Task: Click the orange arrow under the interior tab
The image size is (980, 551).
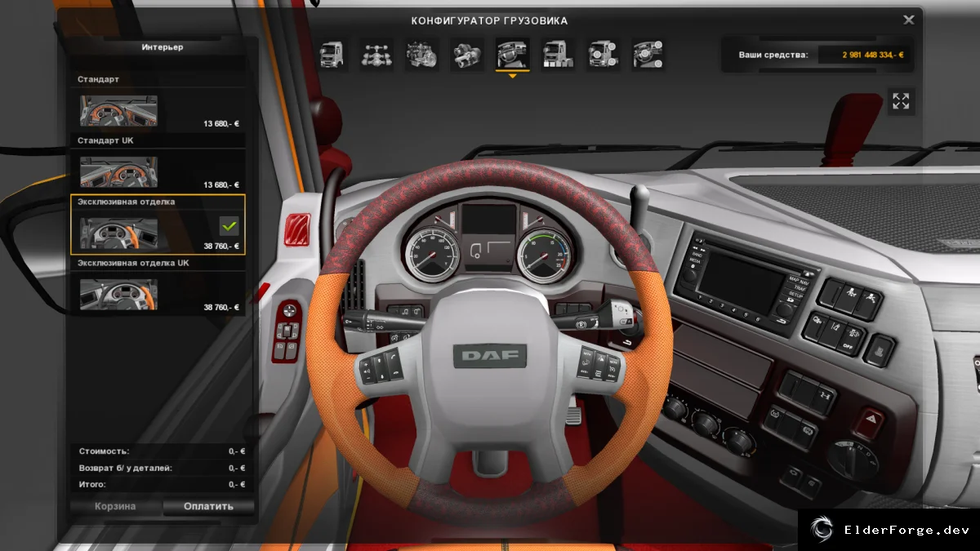Action: [513, 76]
